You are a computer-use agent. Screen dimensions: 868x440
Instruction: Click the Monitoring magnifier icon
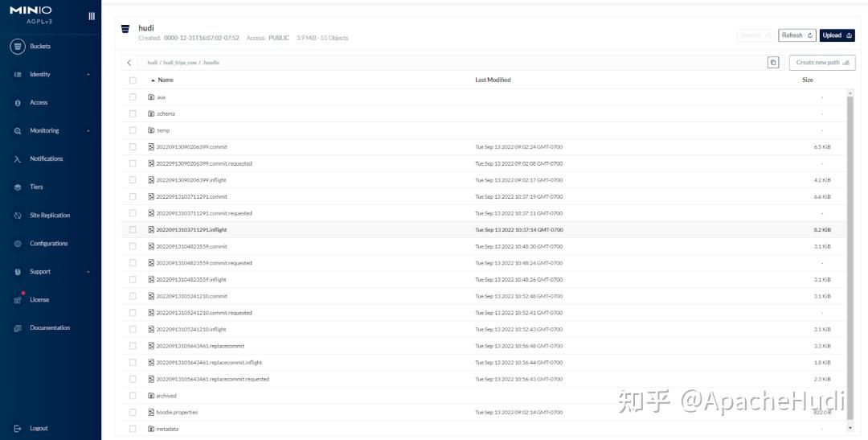click(x=18, y=131)
